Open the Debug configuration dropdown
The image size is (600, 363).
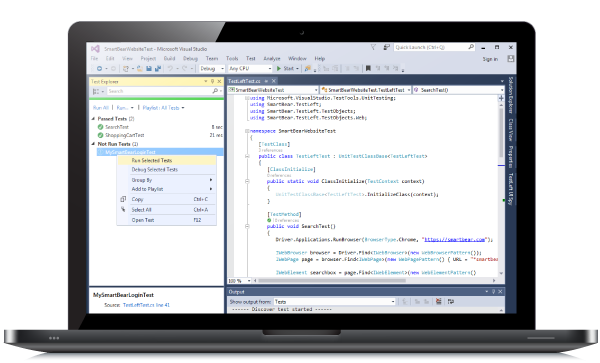(x=212, y=68)
